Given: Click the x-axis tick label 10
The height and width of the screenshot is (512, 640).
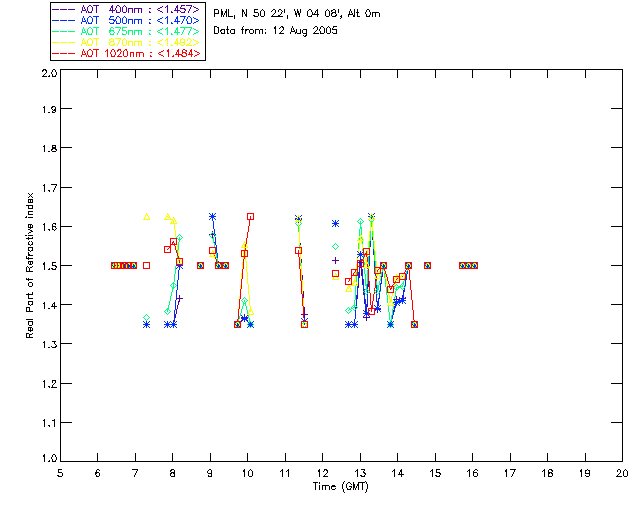Looking at the screenshot, I should pos(247,473).
